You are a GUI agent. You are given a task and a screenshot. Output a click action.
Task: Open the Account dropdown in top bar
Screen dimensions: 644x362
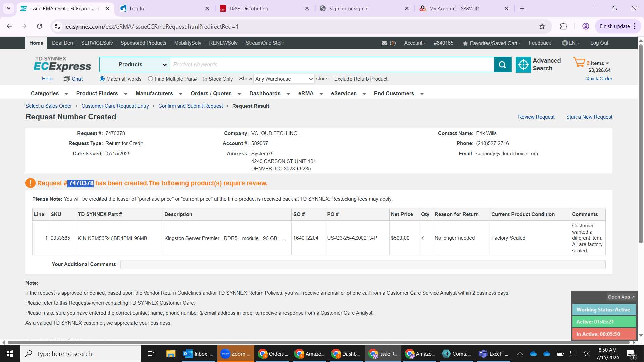point(415,43)
